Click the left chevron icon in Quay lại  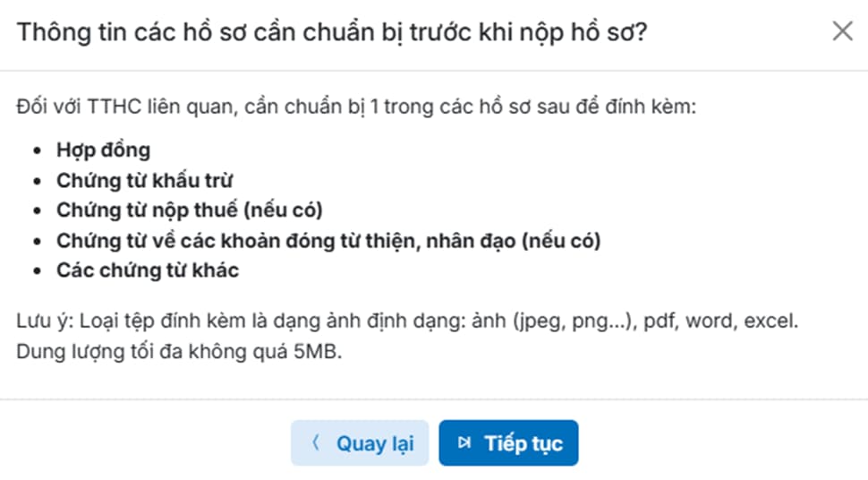[315, 443]
